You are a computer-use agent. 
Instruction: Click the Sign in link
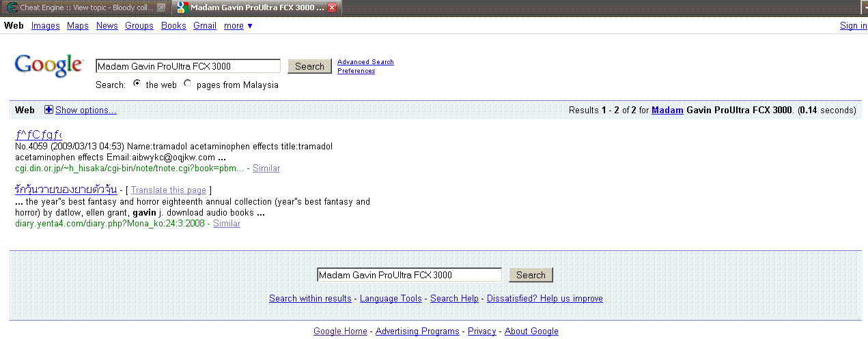[x=854, y=26]
